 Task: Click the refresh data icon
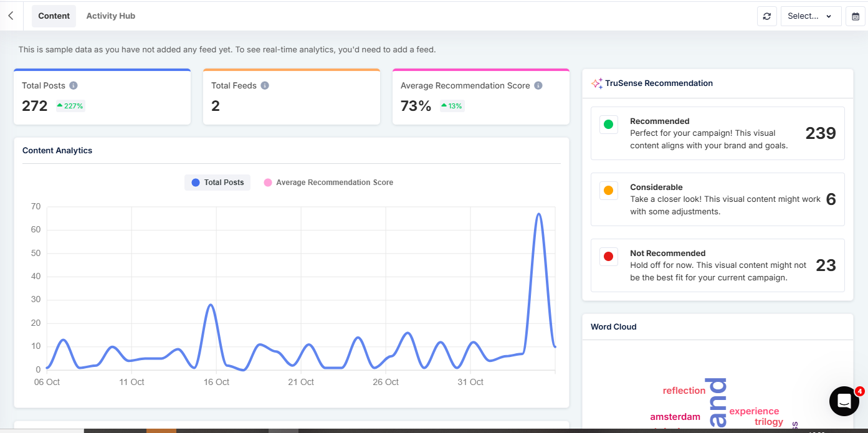click(766, 16)
